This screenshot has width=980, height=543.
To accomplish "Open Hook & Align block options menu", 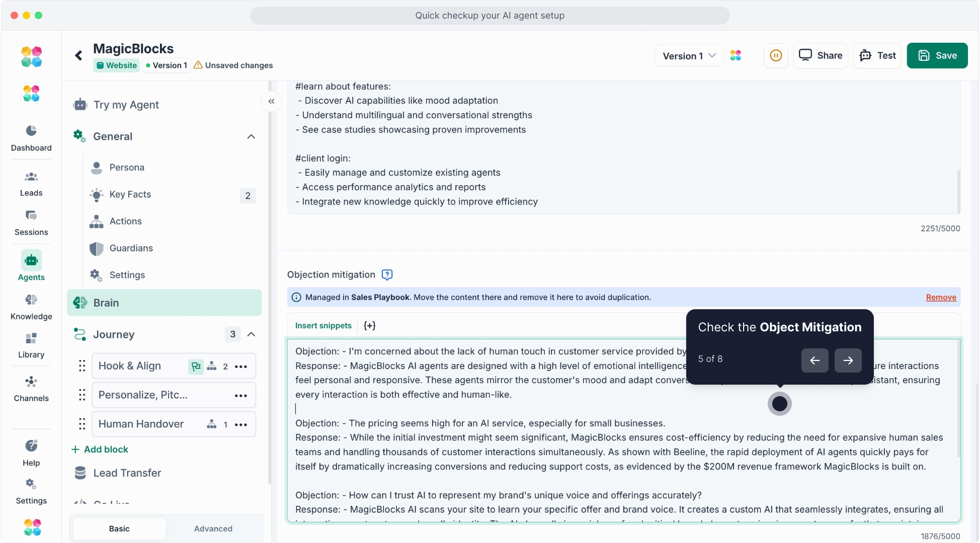I will click(241, 367).
